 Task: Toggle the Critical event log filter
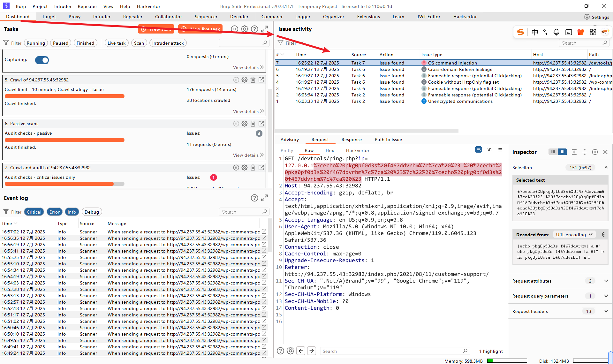coord(34,212)
